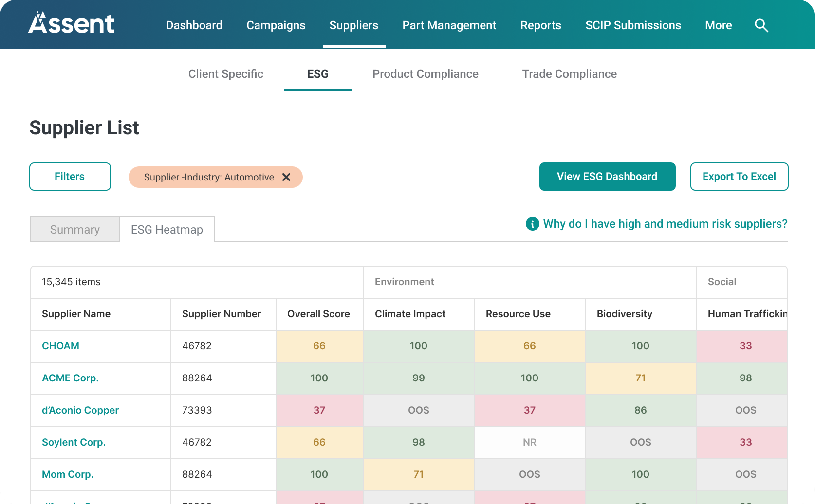Click the View ESG Dashboard button
Viewport: 815px width, 504px height.
click(607, 177)
